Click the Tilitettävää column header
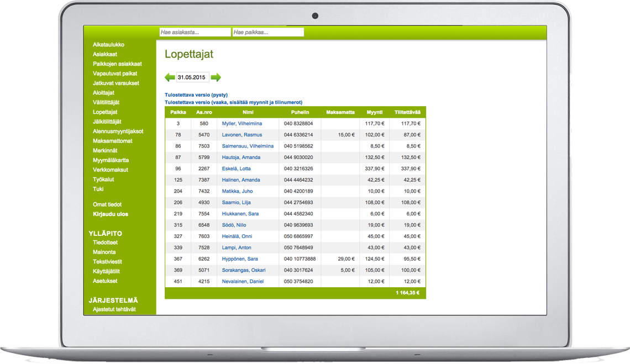 [x=407, y=112]
